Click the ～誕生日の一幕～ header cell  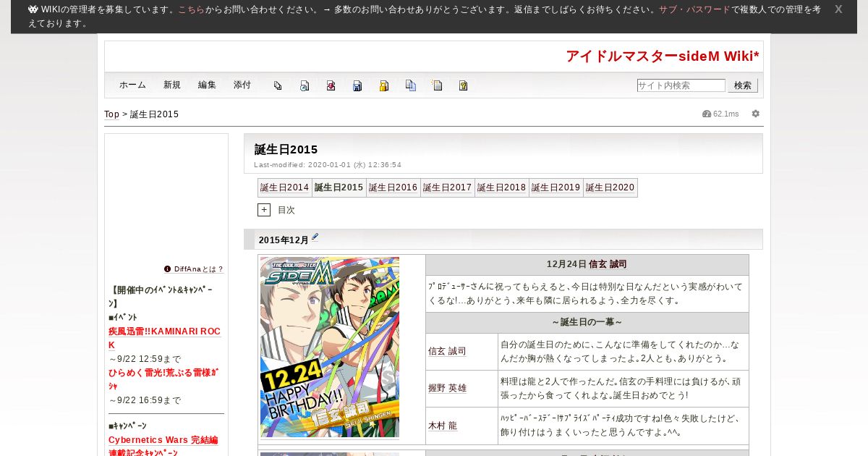point(587,322)
